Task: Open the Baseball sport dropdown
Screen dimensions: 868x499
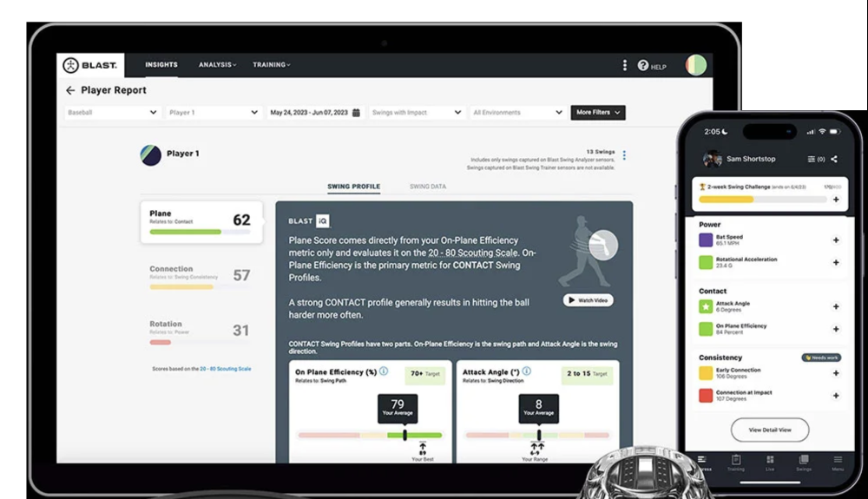Action: [x=113, y=112]
